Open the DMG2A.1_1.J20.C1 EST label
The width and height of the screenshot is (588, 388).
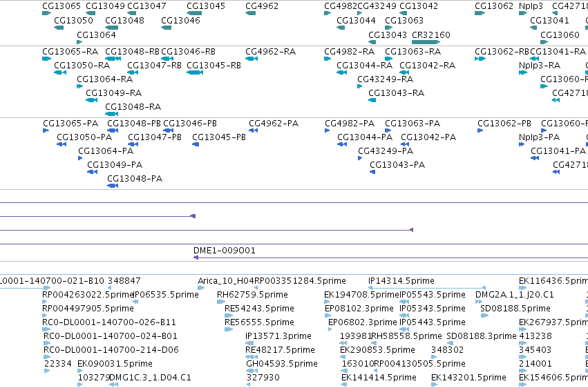515,294
